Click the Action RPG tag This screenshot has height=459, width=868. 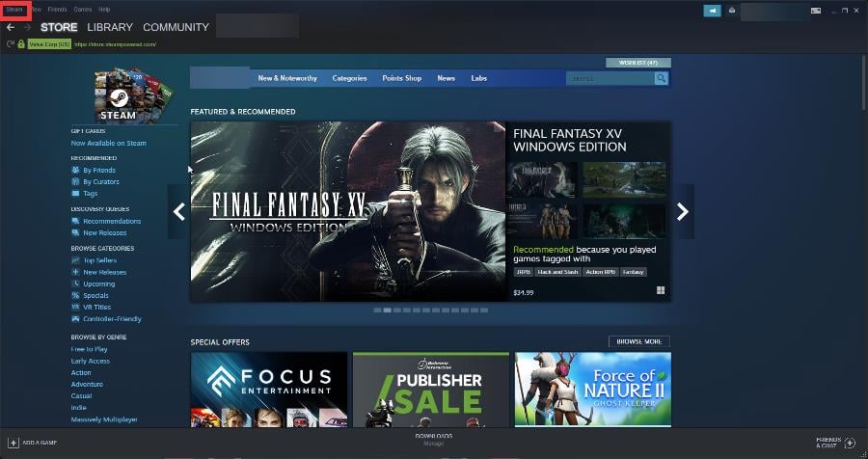[x=601, y=272]
